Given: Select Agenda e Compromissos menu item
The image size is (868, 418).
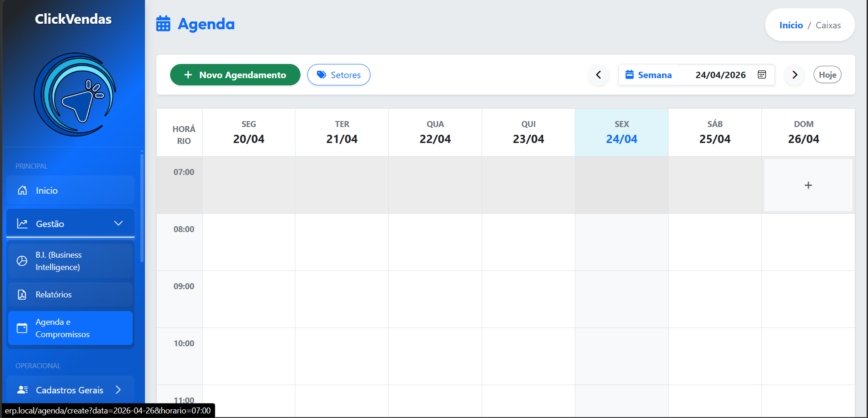Looking at the screenshot, I should click(x=70, y=328).
